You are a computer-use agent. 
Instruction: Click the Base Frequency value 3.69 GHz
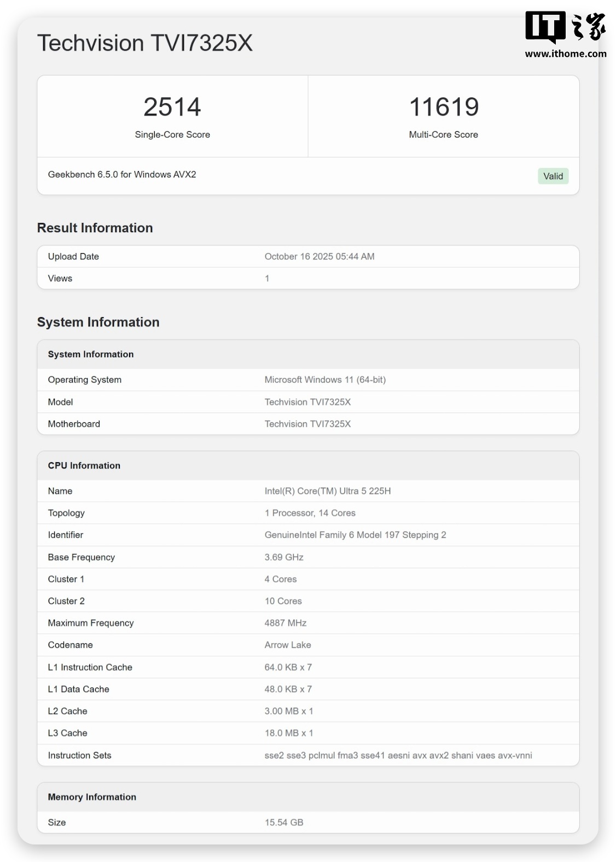tap(284, 557)
